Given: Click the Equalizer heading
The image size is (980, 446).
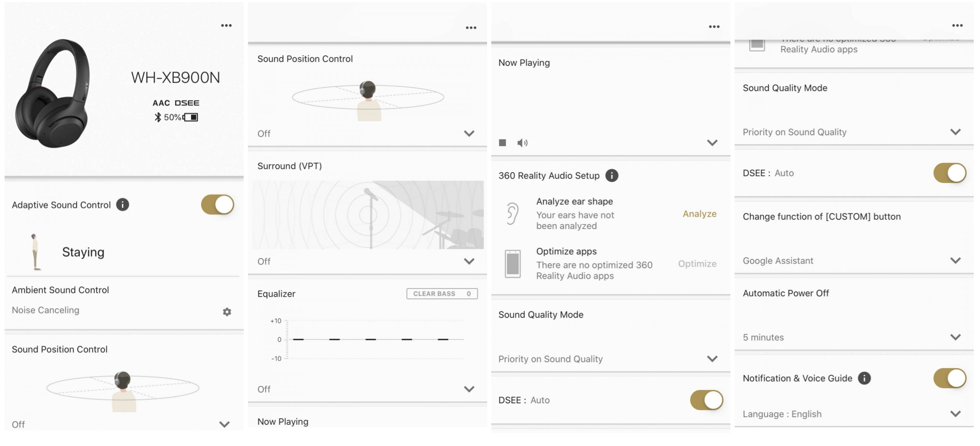Looking at the screenshot, I should (276, 294).
